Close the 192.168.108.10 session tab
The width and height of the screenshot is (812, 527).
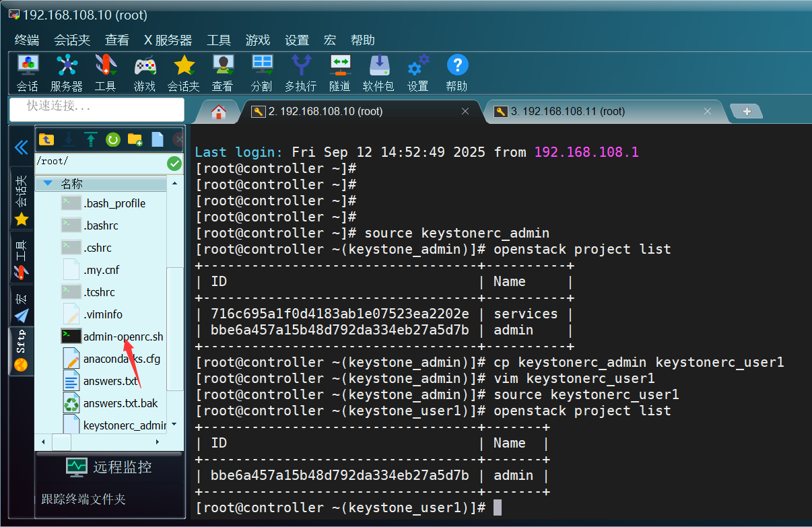(465, 112)
